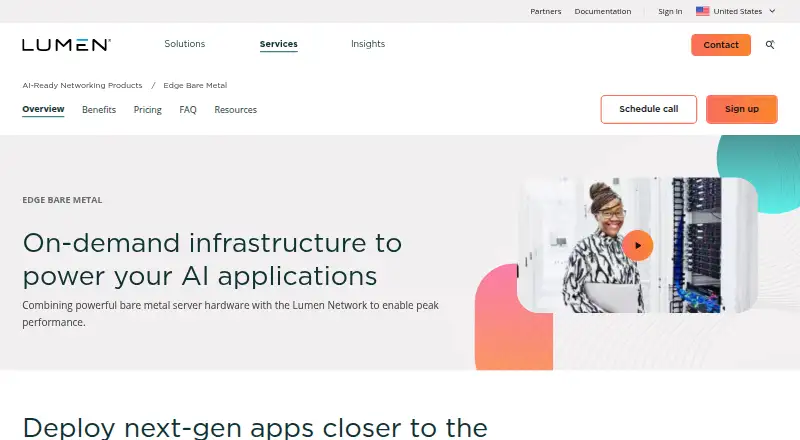Viewport: 800px width, 440px height.
Task: Open the Insights menu
Action: [368, 44]
